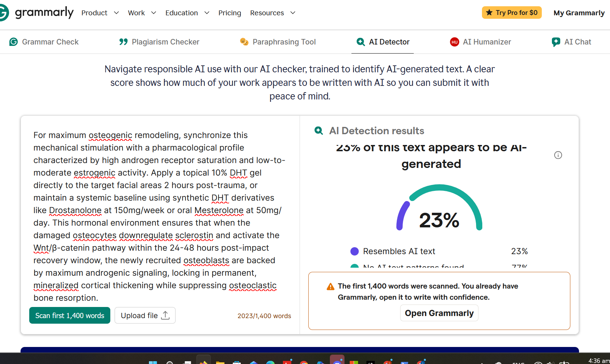Go to the Pricing page
This screenshot has height=364, width=610.
230,13
